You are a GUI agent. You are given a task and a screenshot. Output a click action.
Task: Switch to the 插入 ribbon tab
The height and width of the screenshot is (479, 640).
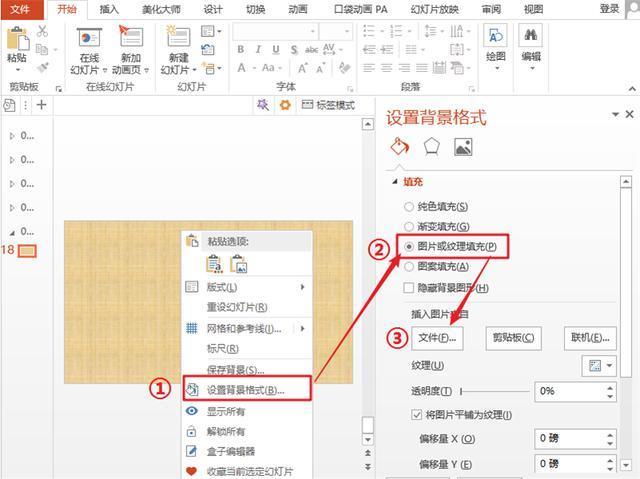coord(109,9)
